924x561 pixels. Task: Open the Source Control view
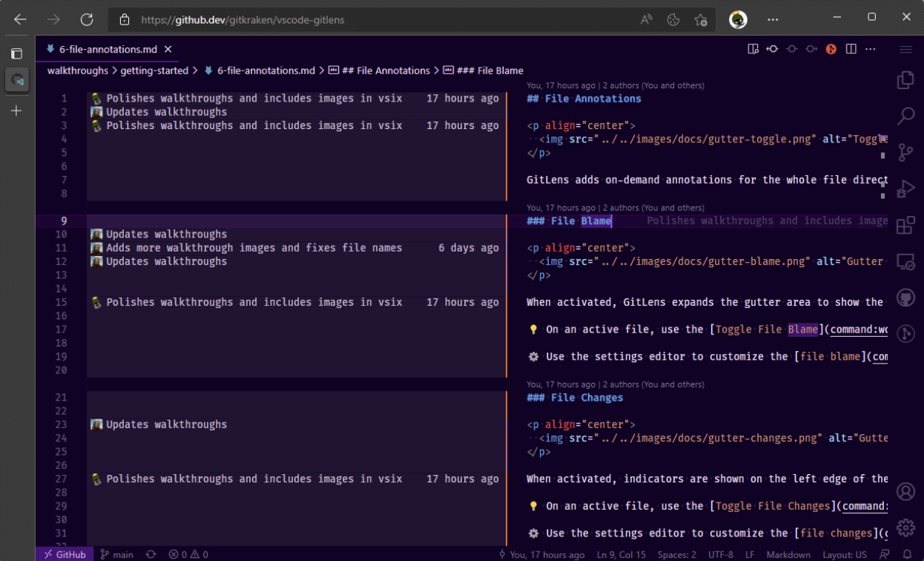tap(905, 153)
